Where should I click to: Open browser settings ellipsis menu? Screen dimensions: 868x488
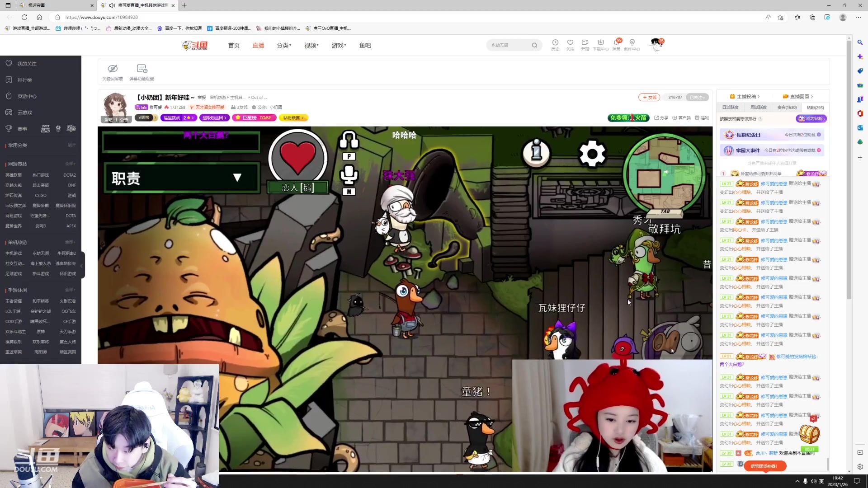pos(859,17)
